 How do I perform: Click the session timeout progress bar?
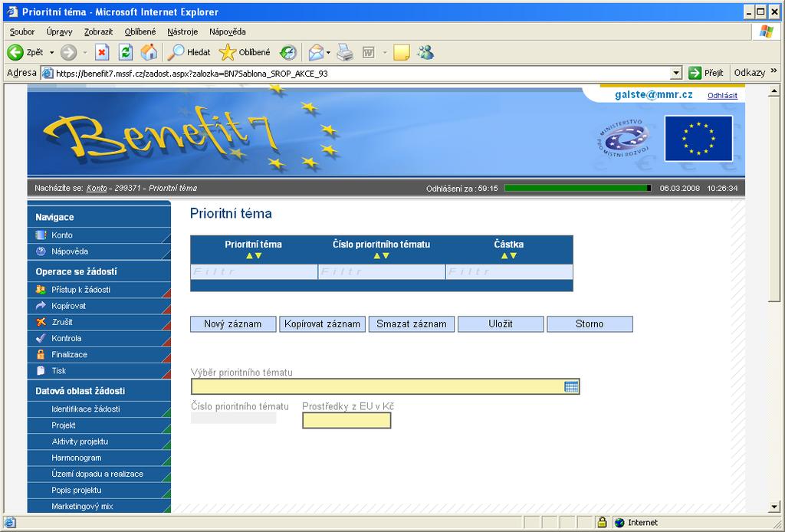578,188
